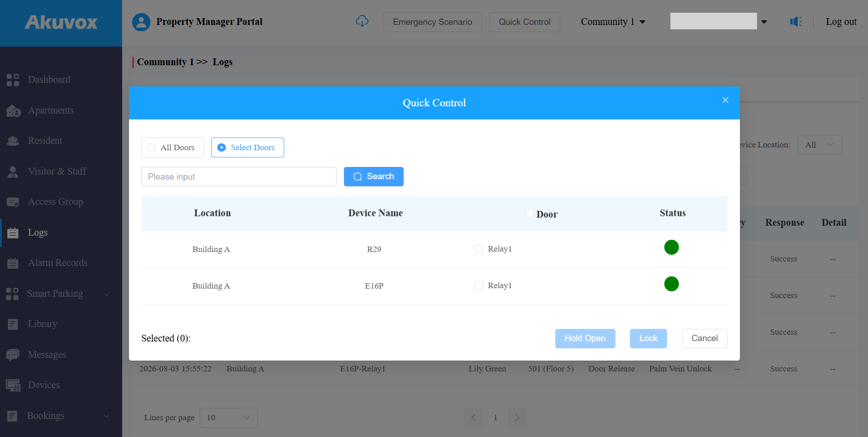Click the Devices monitor icon
Image resolution: width=868 pixels, height=437 pixels.
pos(13,385)
